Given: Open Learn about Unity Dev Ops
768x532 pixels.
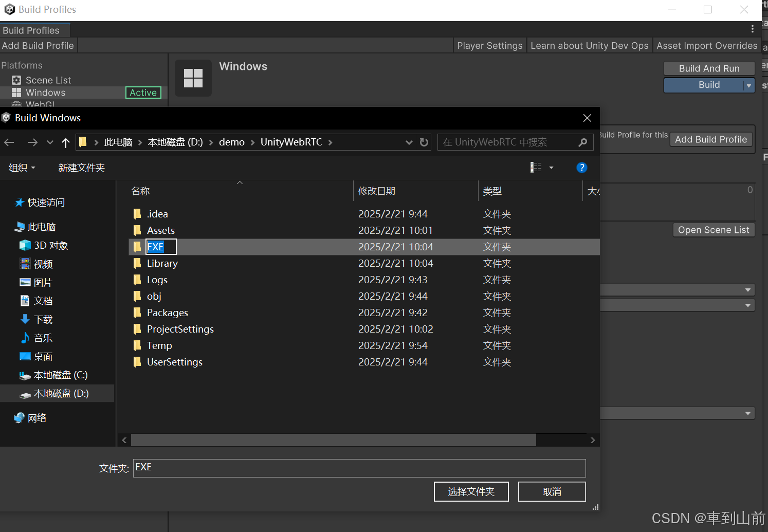Looking at the screenshot, I should (x=590, y=46).
